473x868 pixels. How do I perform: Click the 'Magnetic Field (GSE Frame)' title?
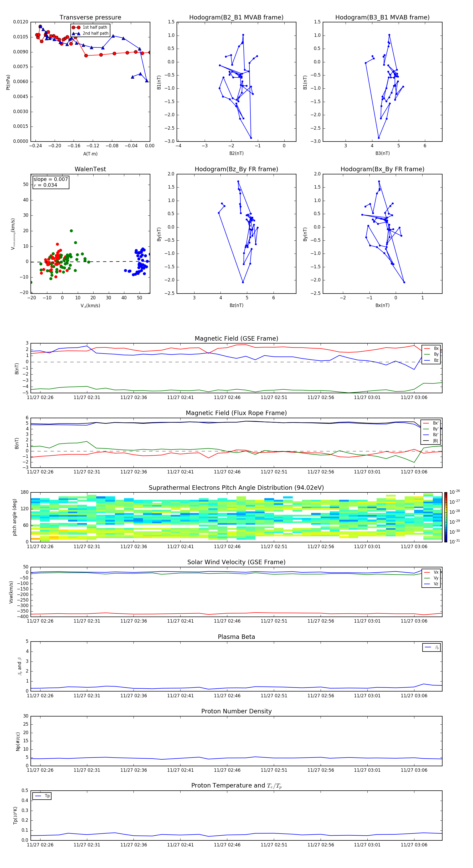(236, 339)
